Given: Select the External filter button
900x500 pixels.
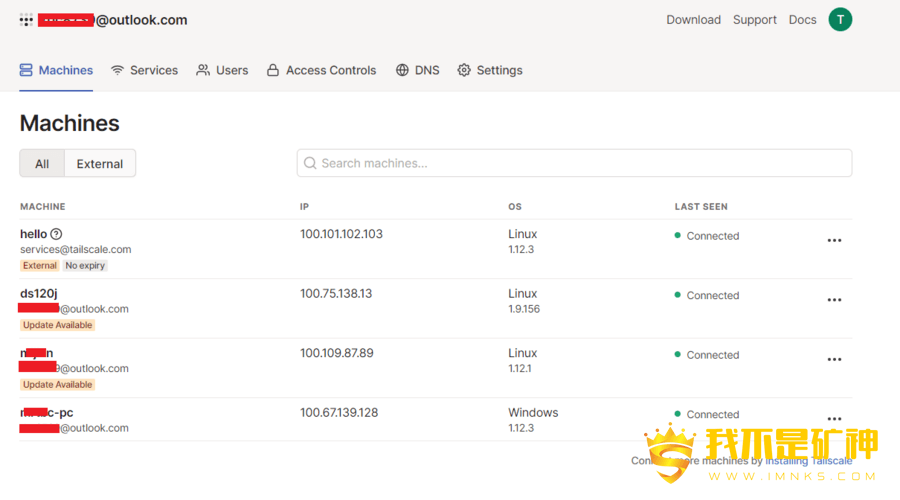Looking at the screenshot, I should [100, 164].
